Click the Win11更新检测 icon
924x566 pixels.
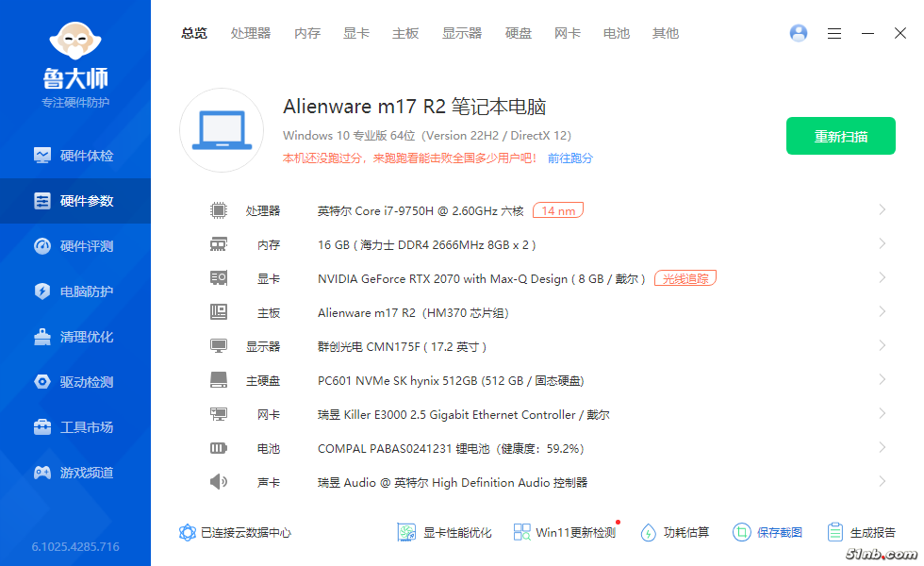(521, 532)
